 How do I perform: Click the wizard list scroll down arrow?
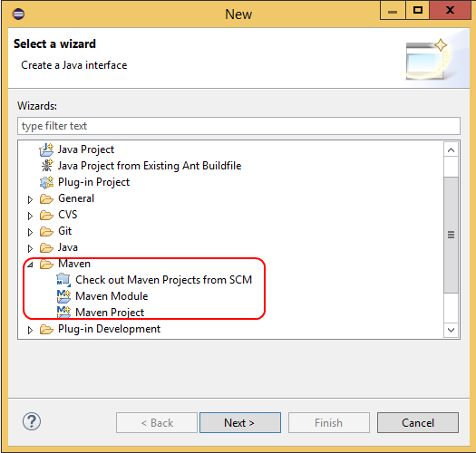coord(452,330)
